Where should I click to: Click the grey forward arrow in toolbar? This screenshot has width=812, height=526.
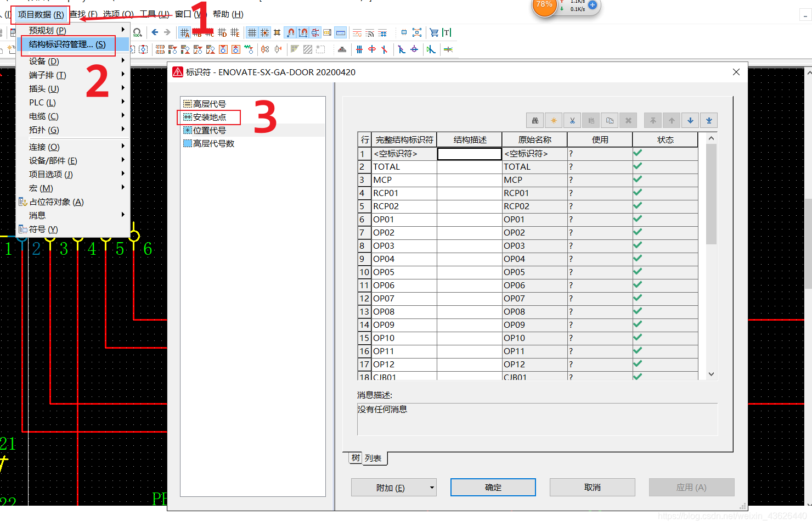click(x=167, y=32)
